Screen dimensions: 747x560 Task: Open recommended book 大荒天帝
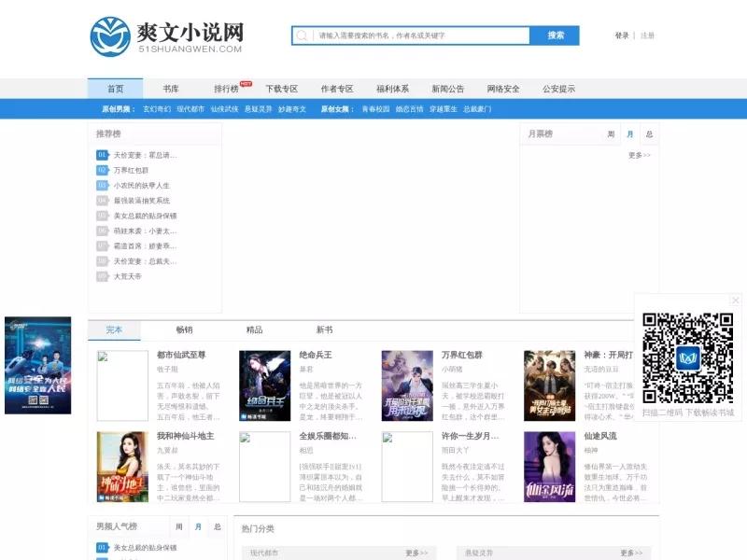127,276
